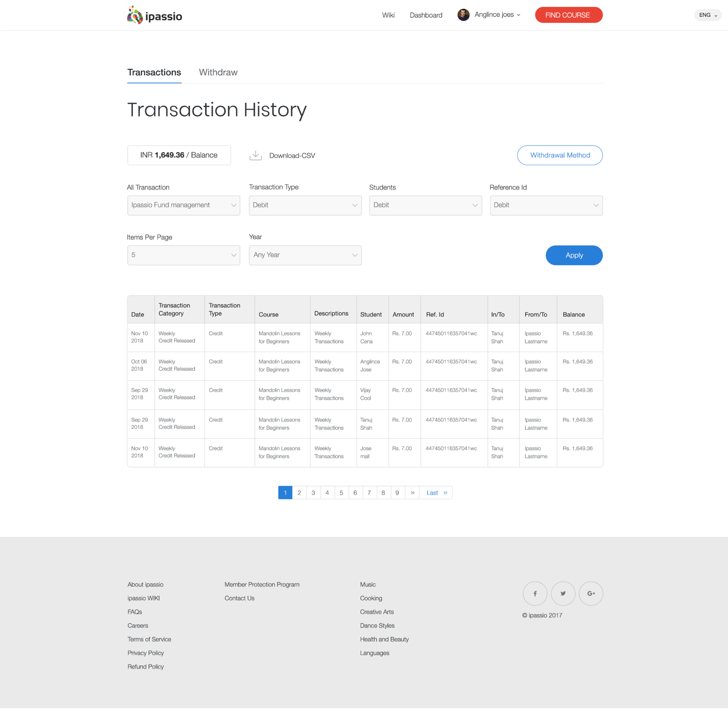Expand the Transaction Type dropdown
This screenshot has height=711, width=728.
[305, 205]
